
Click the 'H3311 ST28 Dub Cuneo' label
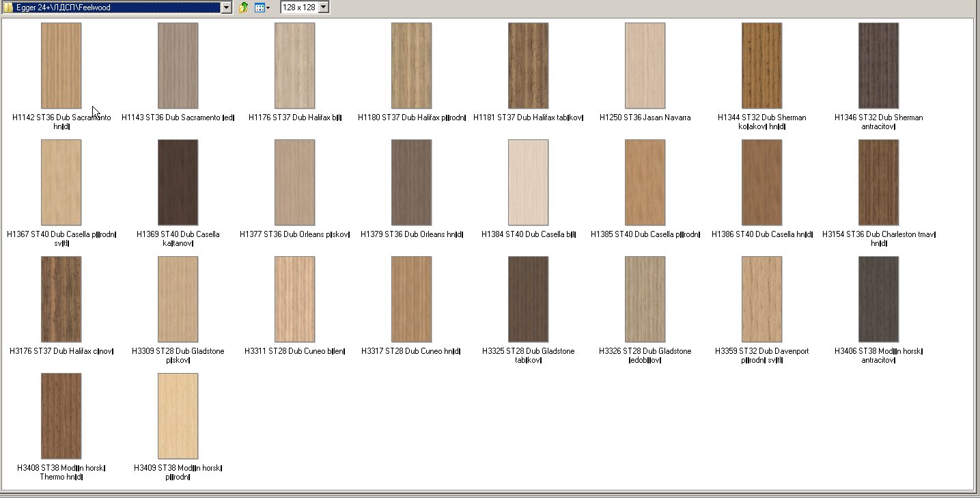[x=295, y=351]
